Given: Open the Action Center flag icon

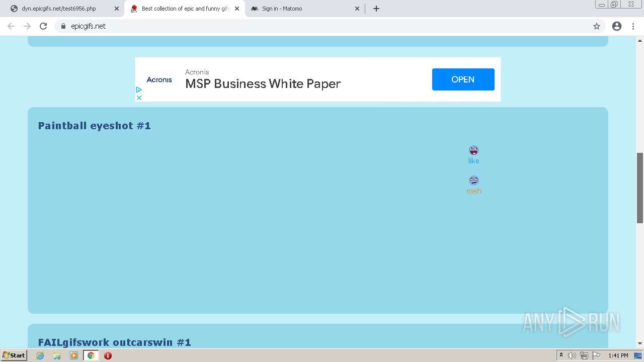Looking at the screenshot, I should point(596,355).
